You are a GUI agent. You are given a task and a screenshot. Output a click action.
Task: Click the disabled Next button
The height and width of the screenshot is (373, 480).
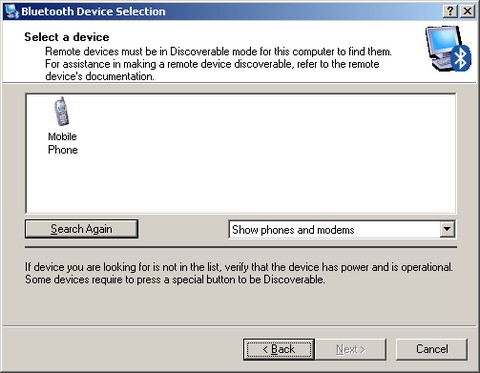351,349
